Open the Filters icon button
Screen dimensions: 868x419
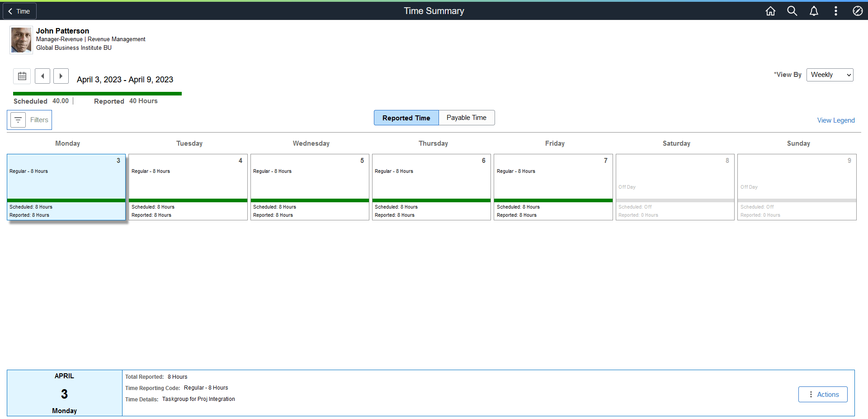[x=18, y=120]
